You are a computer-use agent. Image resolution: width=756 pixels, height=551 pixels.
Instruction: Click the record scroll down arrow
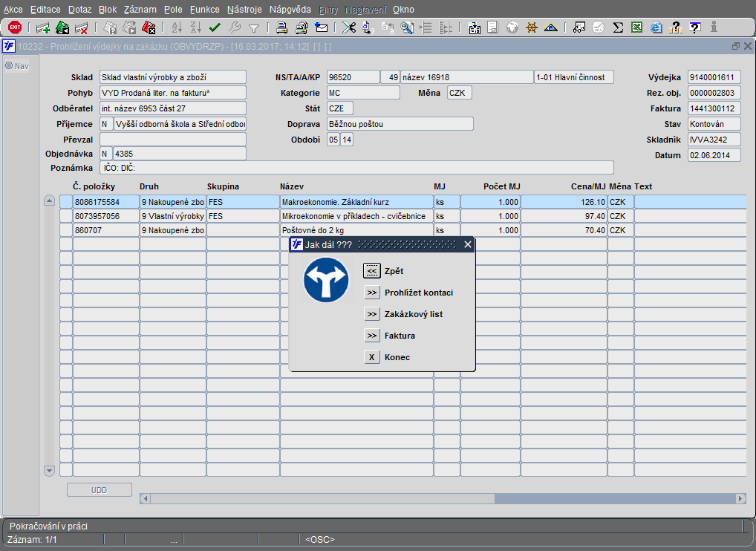pyautogui.click(x=50, y=470)
